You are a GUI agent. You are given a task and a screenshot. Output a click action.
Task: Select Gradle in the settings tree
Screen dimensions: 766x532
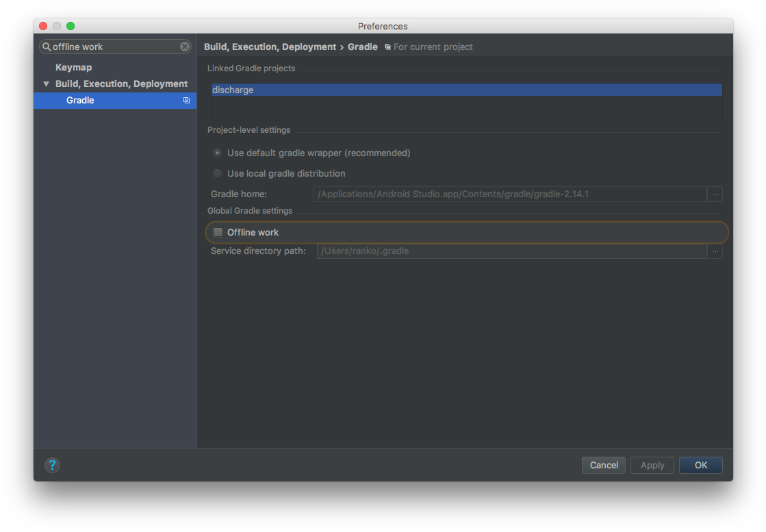[x=80, y=101]
